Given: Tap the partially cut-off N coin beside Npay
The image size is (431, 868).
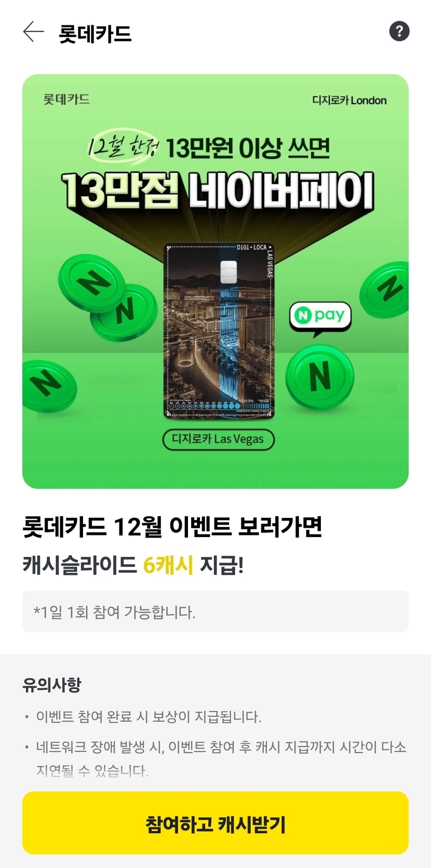Looking at the screenshot, I should click(385, 290).
